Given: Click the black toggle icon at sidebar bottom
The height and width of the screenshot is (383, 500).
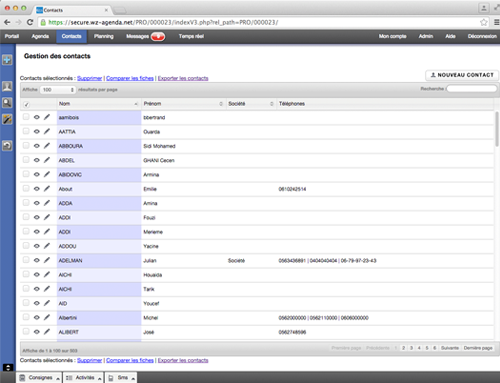Looking at the screenshot, I should [8, 367].
